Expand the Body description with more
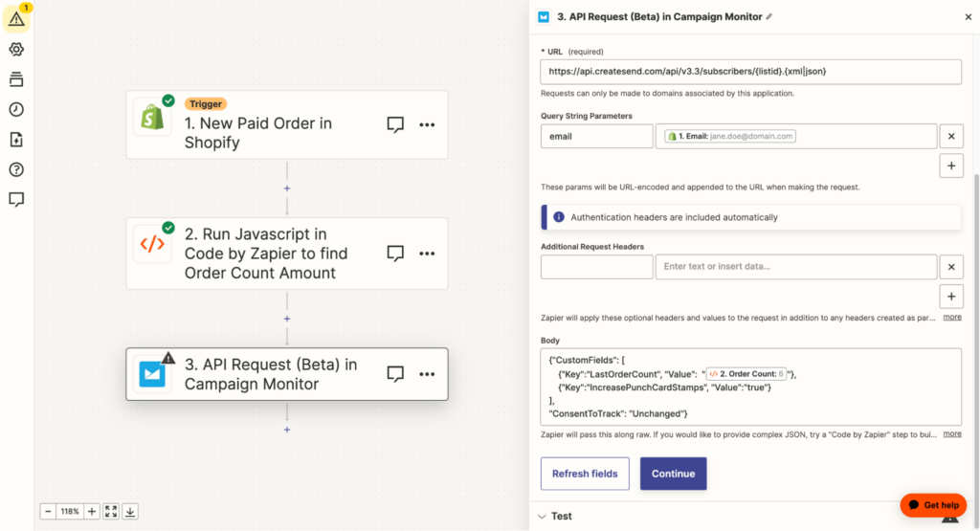 tap(952, 434)
